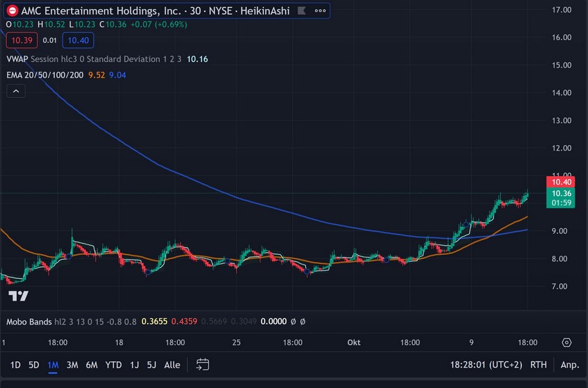Viewport: 588px width, 388px height.
Task: Click the Mobo Bands indicator legend
Action: (x=29, y=322)
